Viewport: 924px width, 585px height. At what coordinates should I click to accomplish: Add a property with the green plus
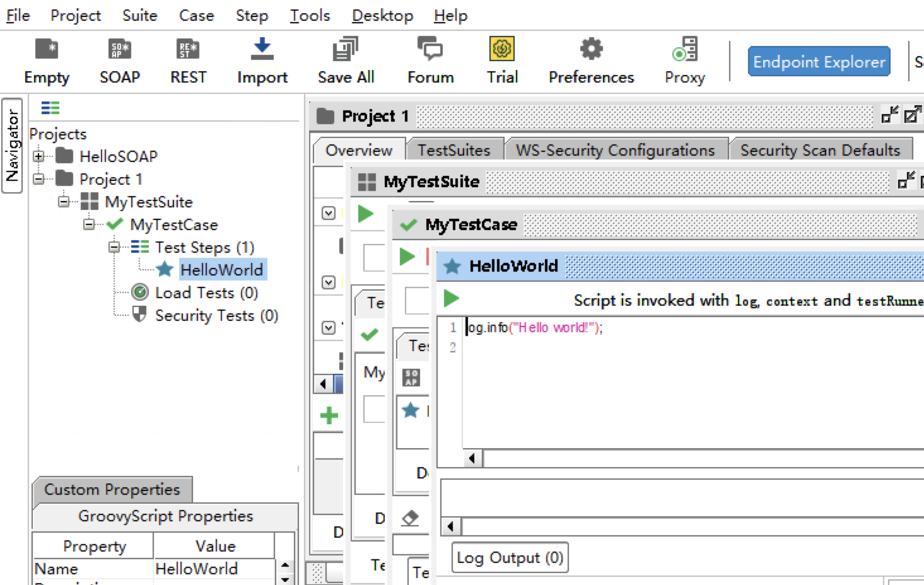pyautogui.click(x=328, y=415)
